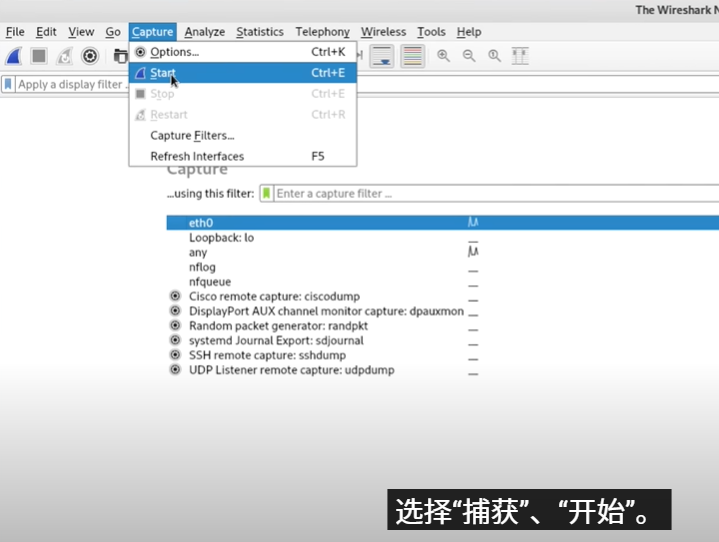Reset text to normal size icon
Image resolution: width=719 pixels, height=542 pixels.
(494, 56)
